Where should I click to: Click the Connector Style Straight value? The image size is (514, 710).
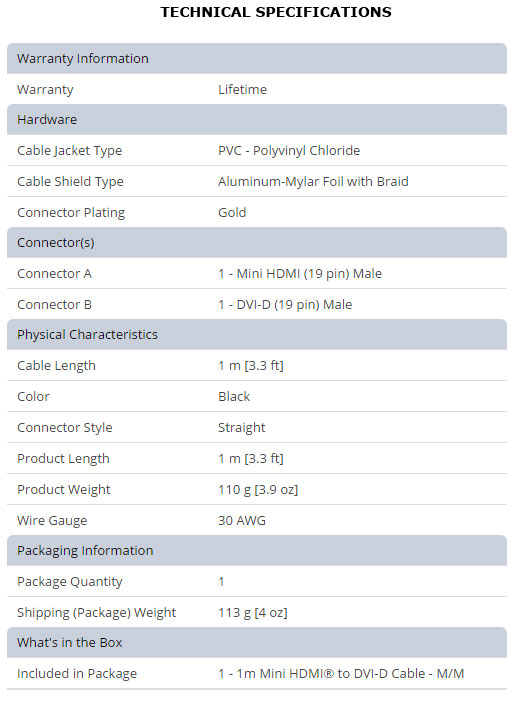(241, 427)
